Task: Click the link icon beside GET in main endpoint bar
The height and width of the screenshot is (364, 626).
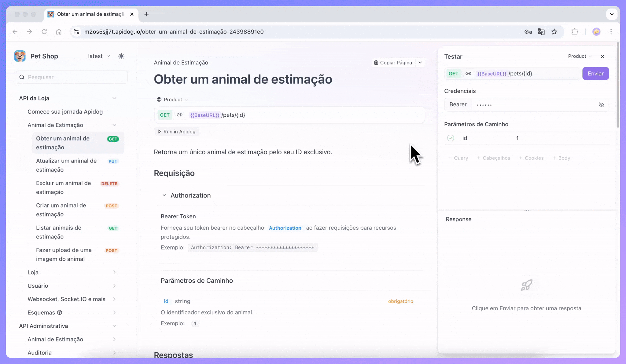Action: click(180, 115)
